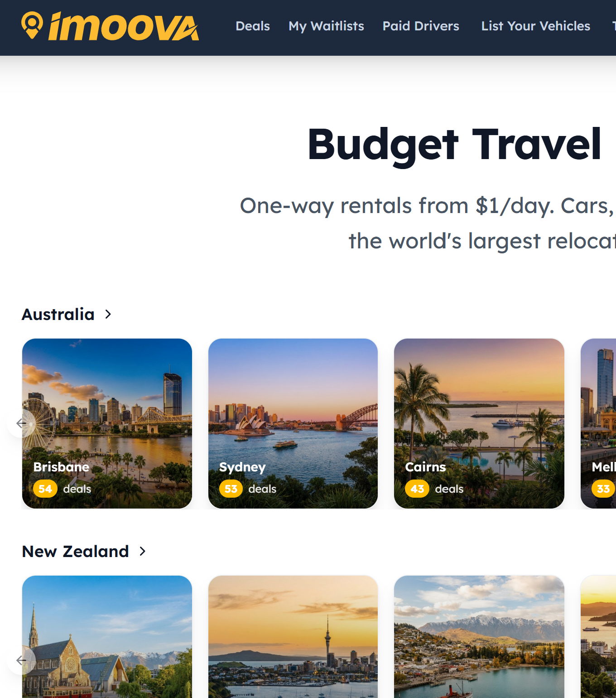The width and height of the screenshot is (616, 698).
Task: Select the Sydney destination card
Action: [293, 423]
